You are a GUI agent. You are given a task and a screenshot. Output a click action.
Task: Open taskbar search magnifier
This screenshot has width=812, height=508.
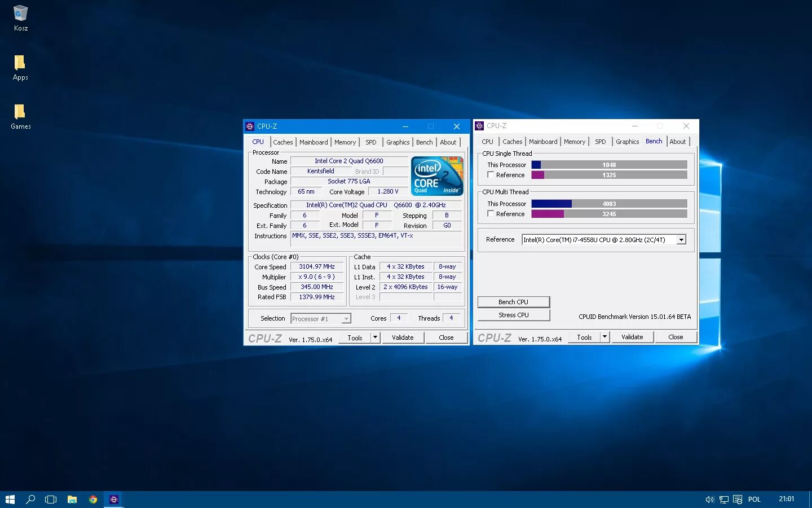(x=30, y=500)
